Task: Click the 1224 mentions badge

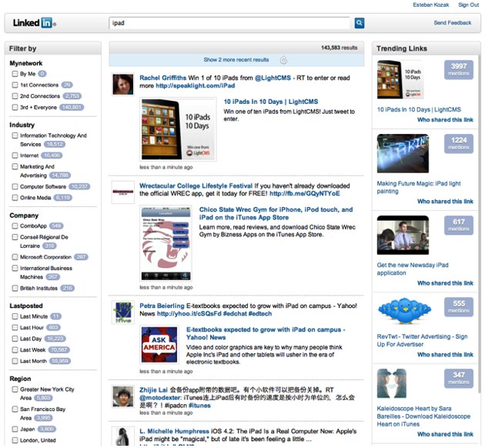Action: click(459, 143)
